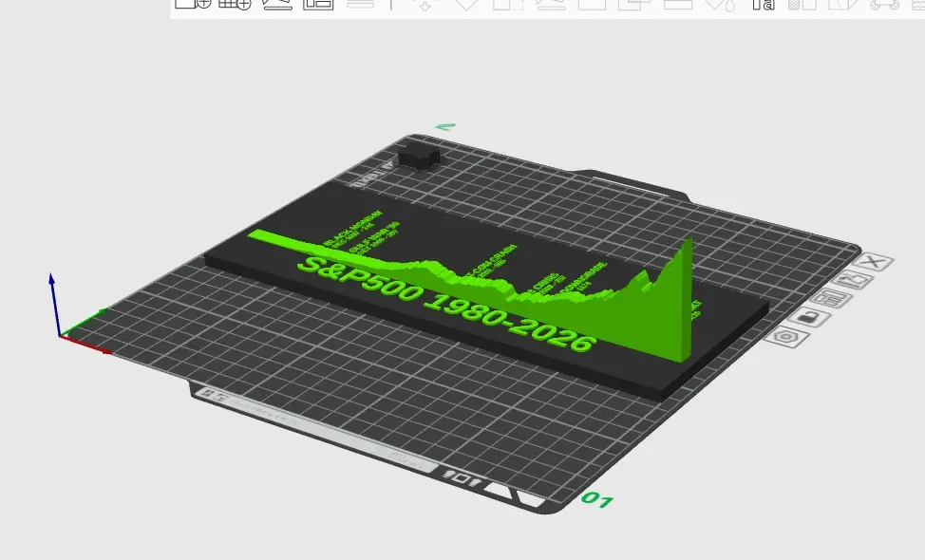The height and width of the screenshot is (560, 925).
Task: Arrange objects on this plate
Action: click(x=831, y=299)
